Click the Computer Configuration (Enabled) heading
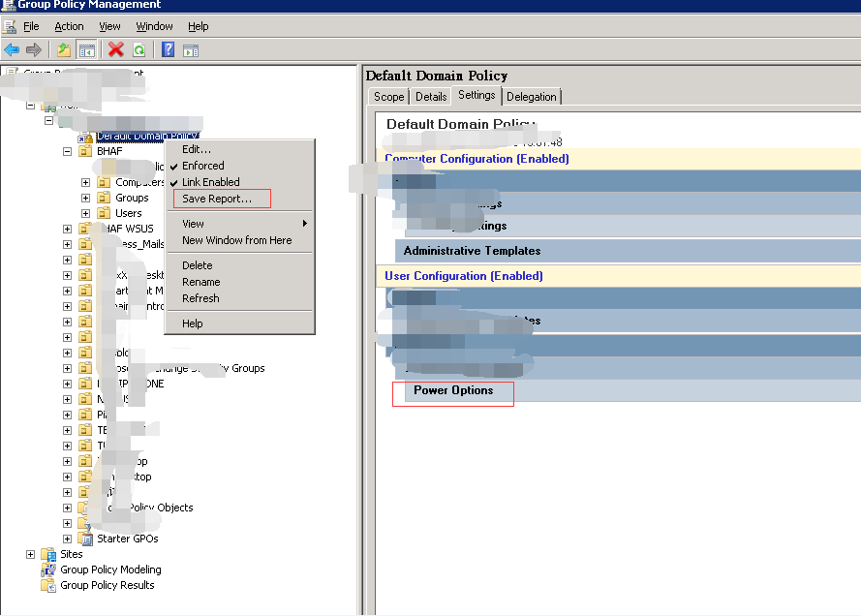Image resolution: width=861 pixels, height=616 pixels. [477, 159]
